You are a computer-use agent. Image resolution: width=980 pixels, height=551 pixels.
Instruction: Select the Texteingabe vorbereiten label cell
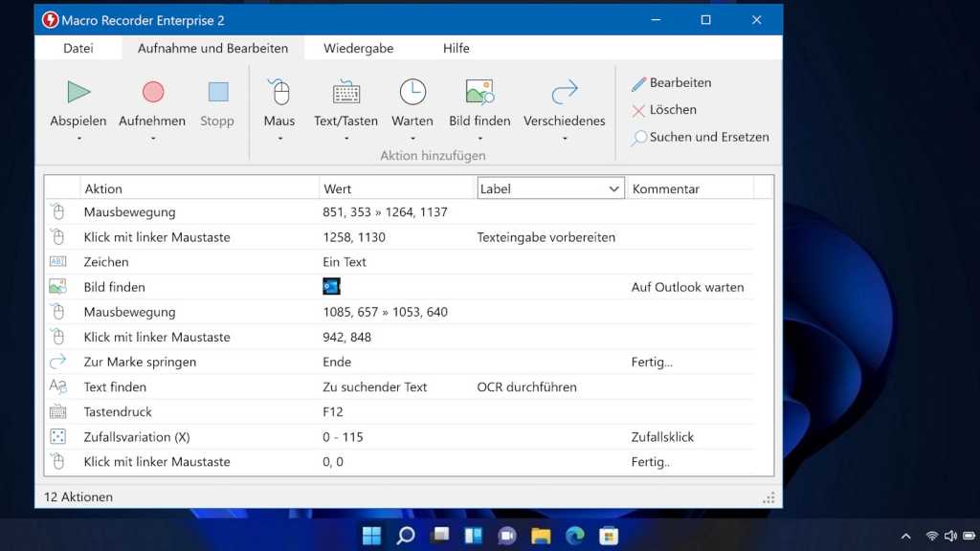(x=546, y=237)
